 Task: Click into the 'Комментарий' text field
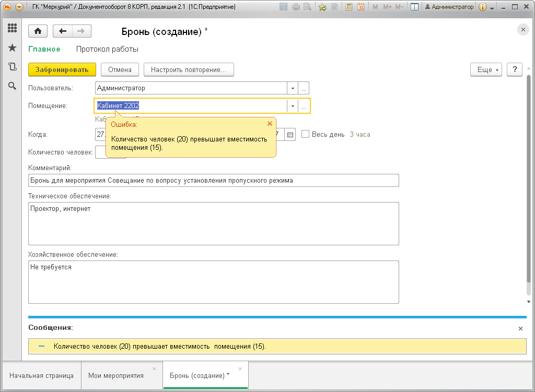[x=214, y=180]
